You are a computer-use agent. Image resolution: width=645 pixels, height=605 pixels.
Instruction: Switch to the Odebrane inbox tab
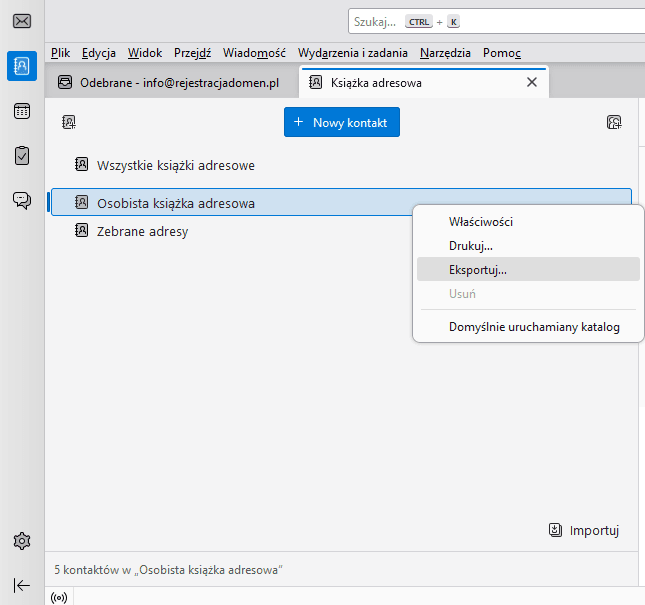168,83
